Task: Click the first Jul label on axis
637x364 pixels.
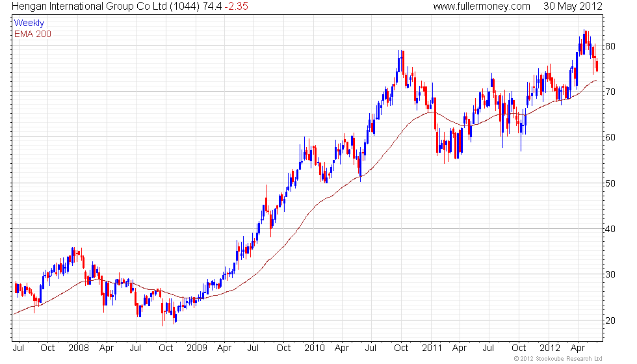Action: [x=18, y=348]
